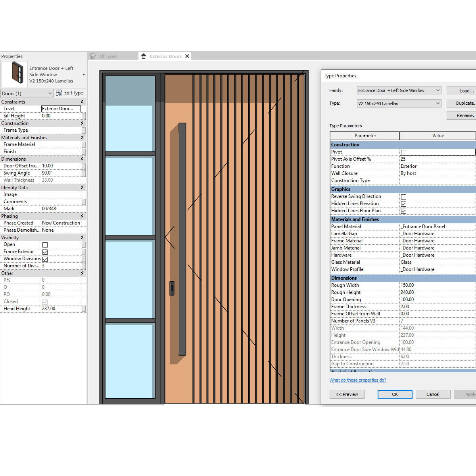Switch to the Exterior Doors tab
The width and height of the screenshot is (476, 476).
pyautogui.click(x=166, y=56)
